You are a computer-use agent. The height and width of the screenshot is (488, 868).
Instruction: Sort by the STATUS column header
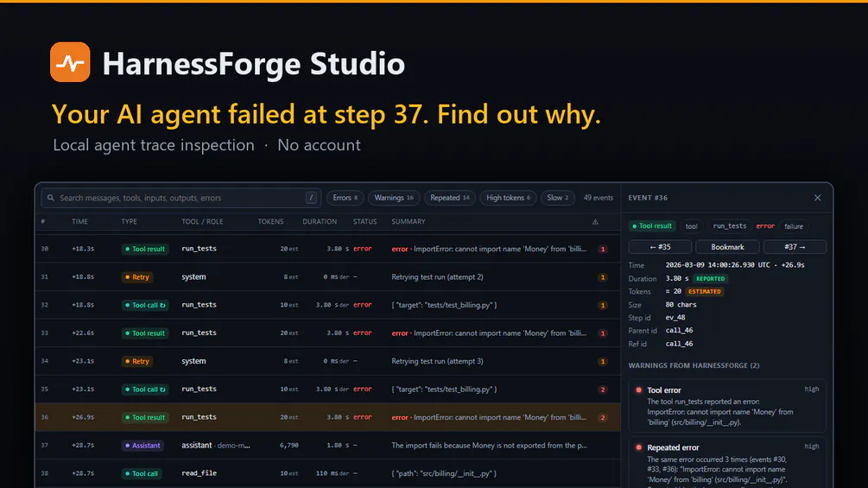click(x=364, y=221)
